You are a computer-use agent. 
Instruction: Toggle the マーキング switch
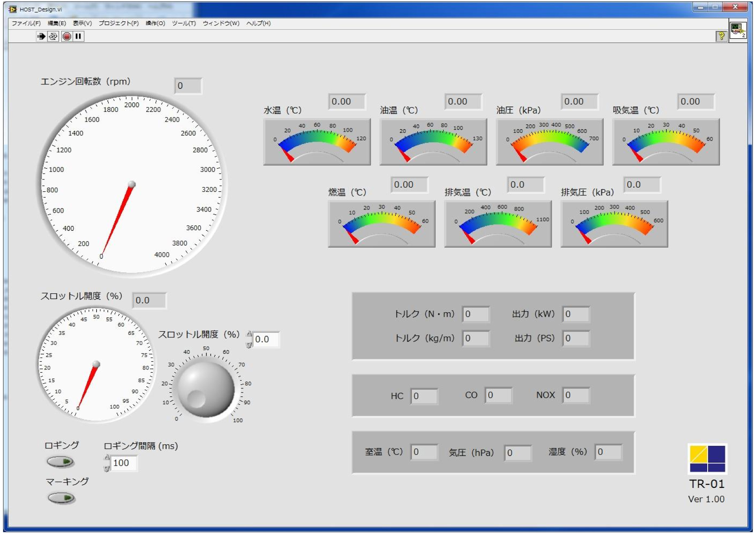tap(61, 498)
